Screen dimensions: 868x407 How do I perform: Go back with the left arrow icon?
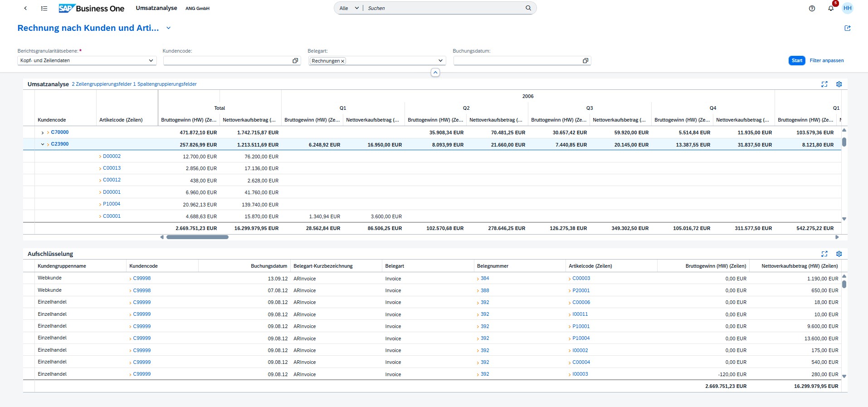[x=25, y=8]
